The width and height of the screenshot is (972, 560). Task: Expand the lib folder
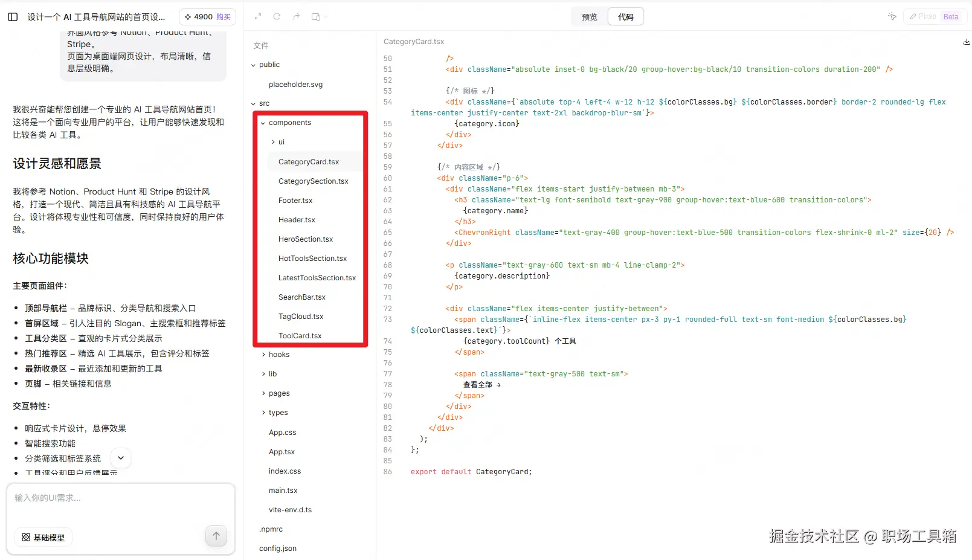269,374
